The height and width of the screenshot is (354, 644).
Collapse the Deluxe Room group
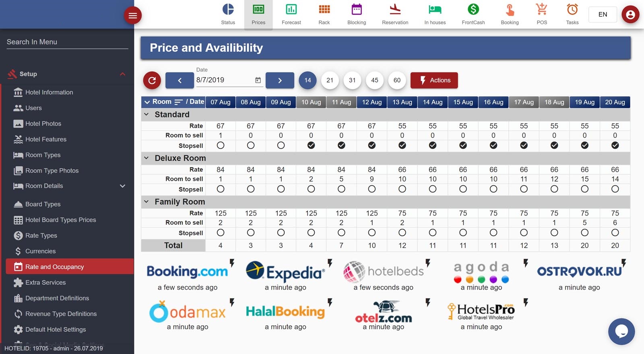(147, 158)
